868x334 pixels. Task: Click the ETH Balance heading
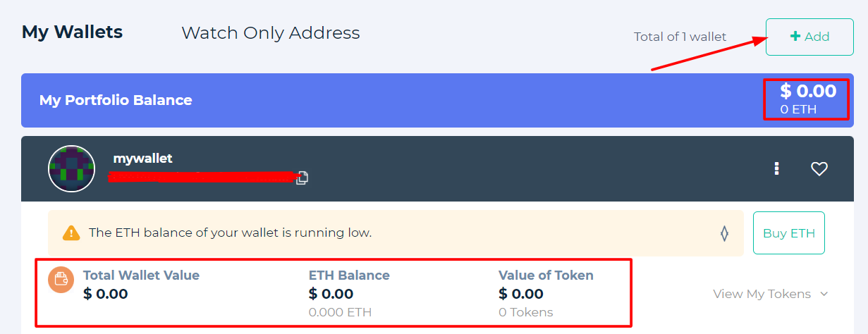(349, 276)
